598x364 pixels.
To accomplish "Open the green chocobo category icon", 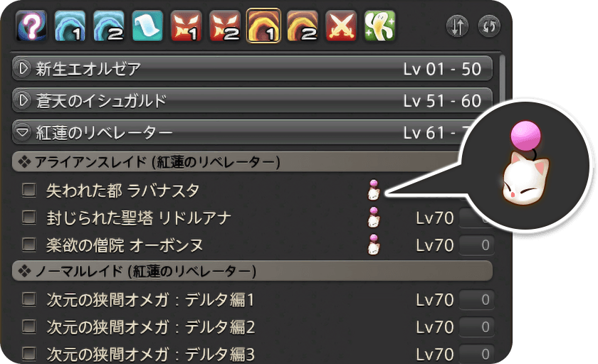I will 380,26.
